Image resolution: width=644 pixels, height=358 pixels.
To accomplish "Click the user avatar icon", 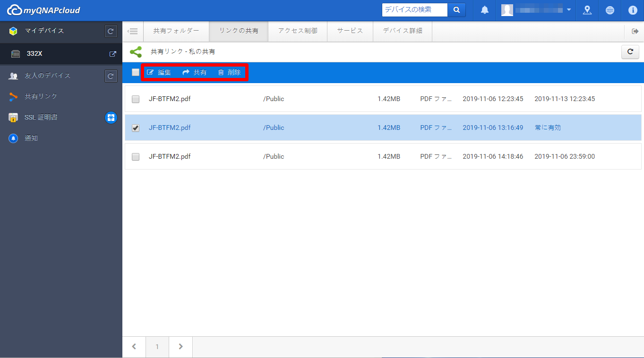I will coord(507,10).
